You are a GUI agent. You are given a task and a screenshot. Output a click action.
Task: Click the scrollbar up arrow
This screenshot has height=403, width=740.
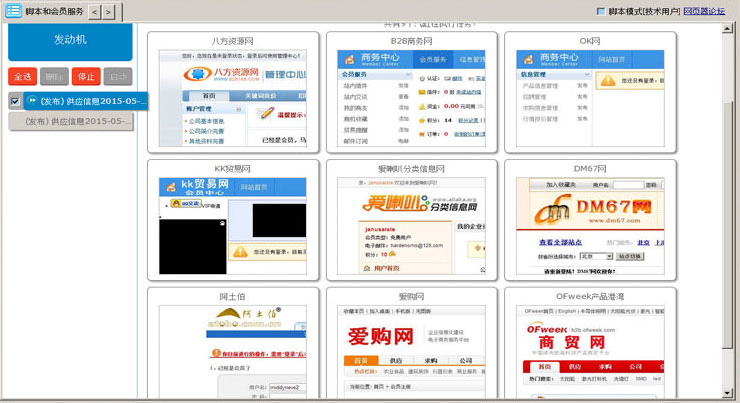coord(727,29)
